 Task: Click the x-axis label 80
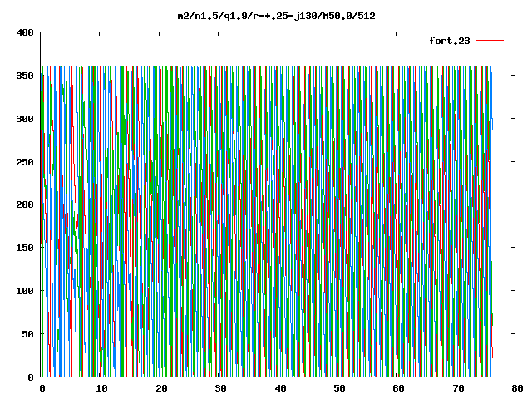pyautogui.click(x=517, y=388)
